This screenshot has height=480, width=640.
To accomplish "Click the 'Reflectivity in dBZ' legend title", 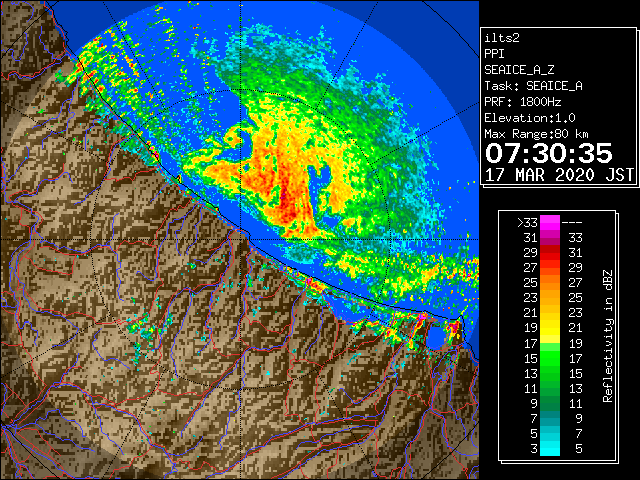I will click(608, 336).
